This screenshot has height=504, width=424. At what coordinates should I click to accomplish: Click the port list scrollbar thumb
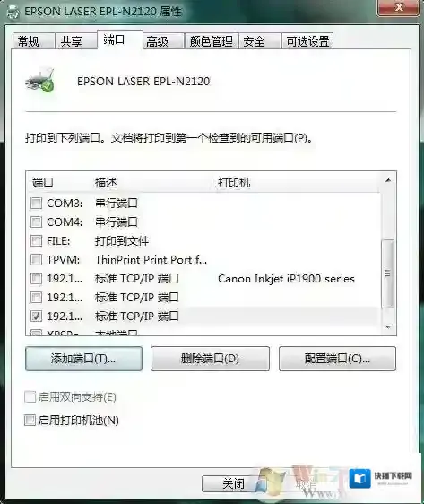(x=388, y=274)
